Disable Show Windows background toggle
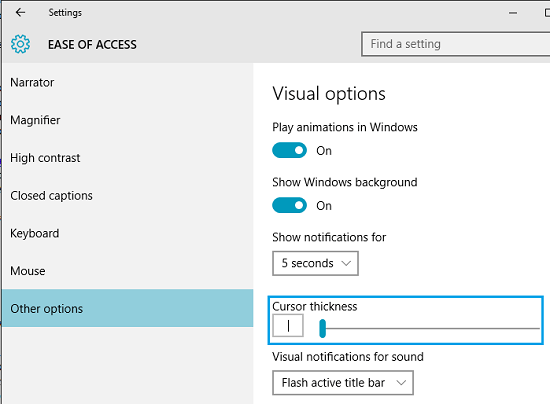 point(289,206)
